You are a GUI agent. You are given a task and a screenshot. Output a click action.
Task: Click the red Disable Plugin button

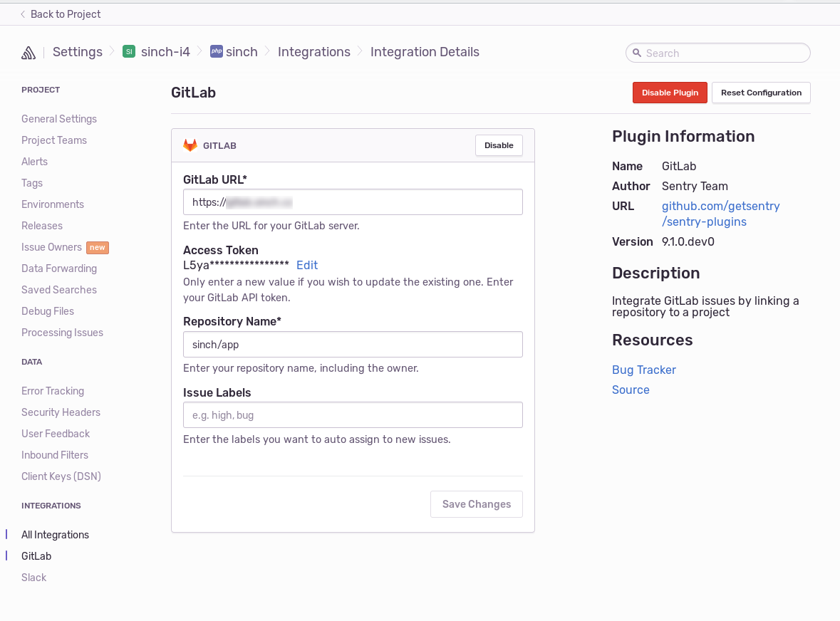click(670, 93)
